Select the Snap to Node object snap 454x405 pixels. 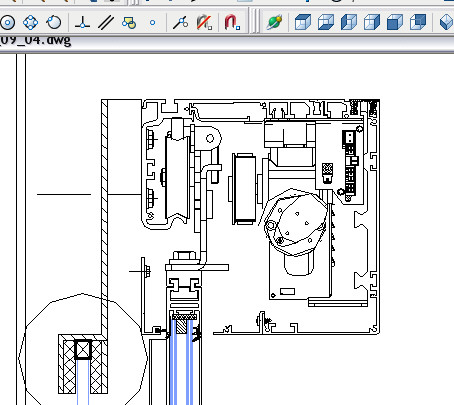pyautogui.click(x=152, y=23)
